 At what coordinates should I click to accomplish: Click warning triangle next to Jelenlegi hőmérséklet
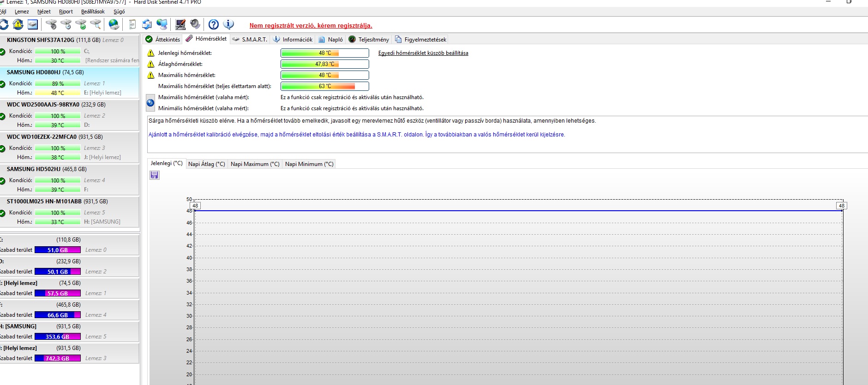point(151,53)
